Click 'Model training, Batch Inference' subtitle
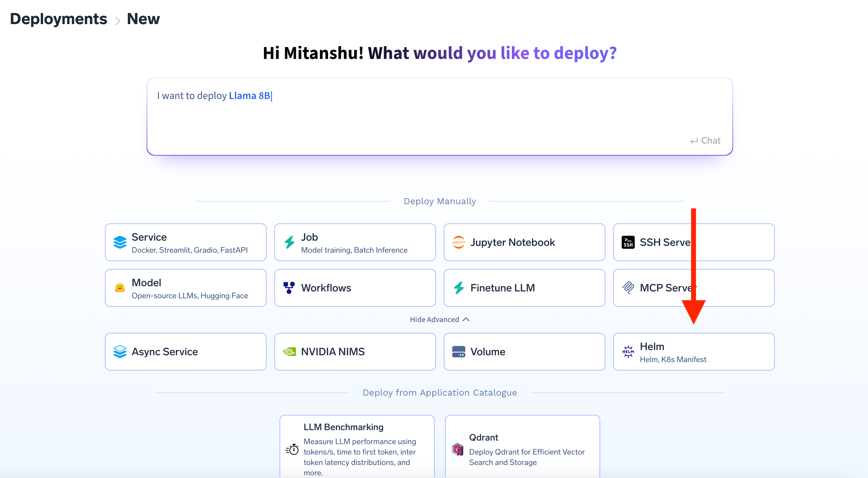 click(x=354, y=250)
